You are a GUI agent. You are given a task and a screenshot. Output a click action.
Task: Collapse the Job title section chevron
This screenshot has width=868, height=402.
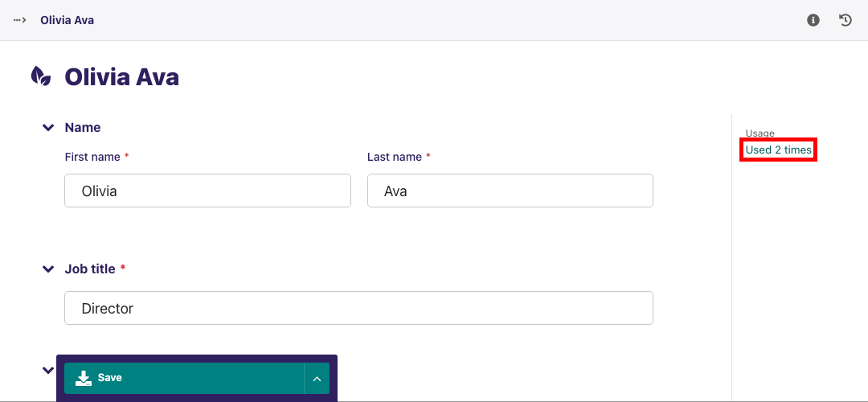[x=48, y=269]
